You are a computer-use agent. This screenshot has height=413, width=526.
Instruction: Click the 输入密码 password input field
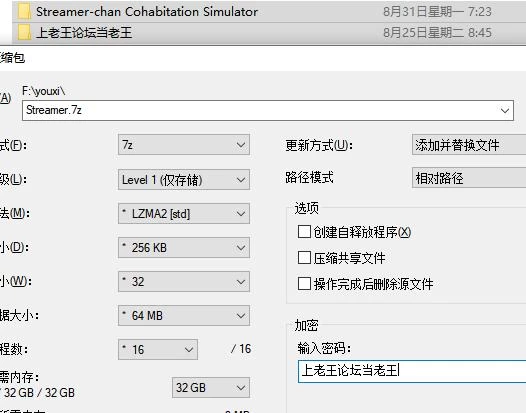412,371
